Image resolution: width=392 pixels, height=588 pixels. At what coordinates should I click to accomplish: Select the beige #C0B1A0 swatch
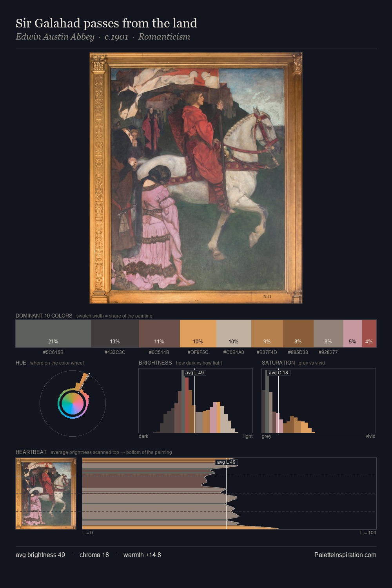[234, 334]
